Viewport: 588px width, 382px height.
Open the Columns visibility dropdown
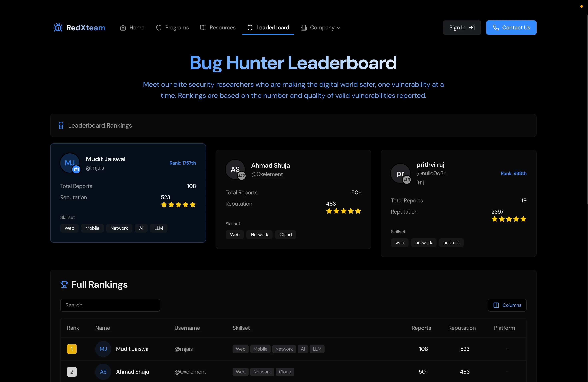[507, 305]
